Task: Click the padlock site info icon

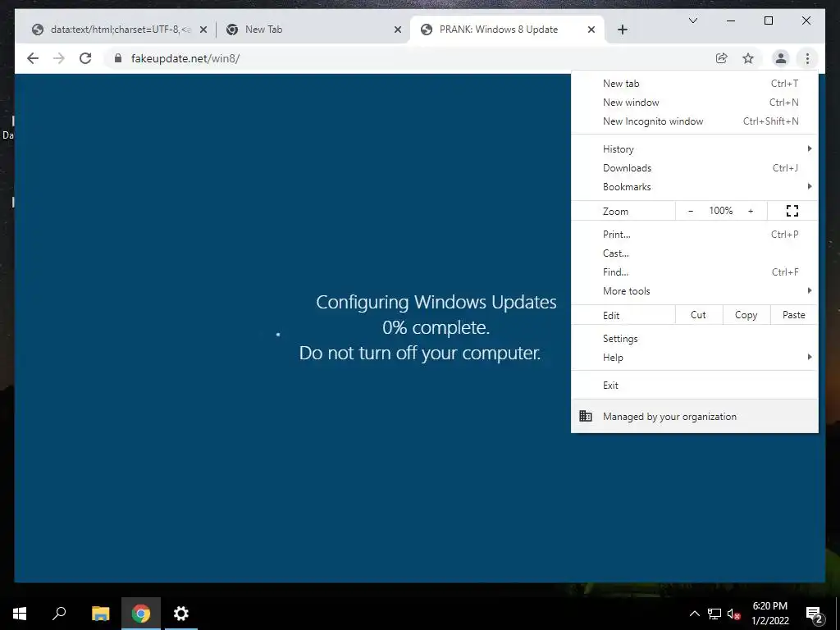Action: [x=118, y=58]
